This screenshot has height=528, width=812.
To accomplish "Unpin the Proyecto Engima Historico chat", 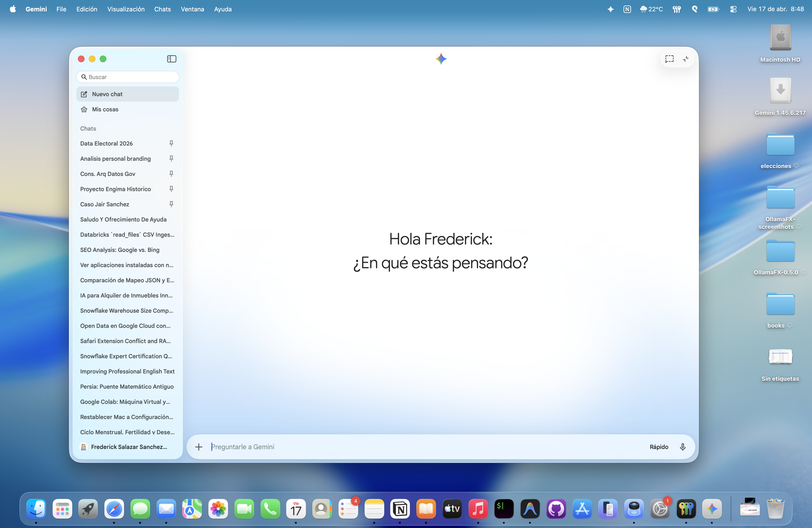I will (171, 189).
